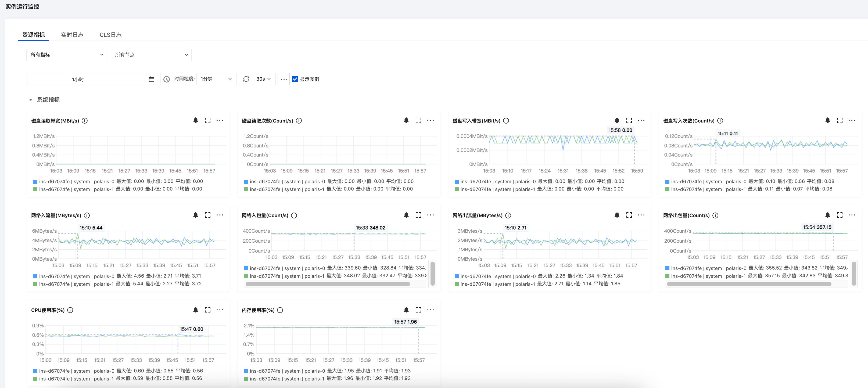Open more options on 磁盘写入带宽 chart

pyautogui.click(x=641, y=120)
